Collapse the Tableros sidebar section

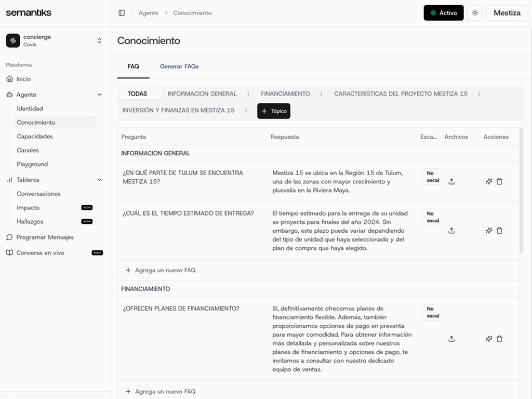pyautogui.click(x=100, y=180)
